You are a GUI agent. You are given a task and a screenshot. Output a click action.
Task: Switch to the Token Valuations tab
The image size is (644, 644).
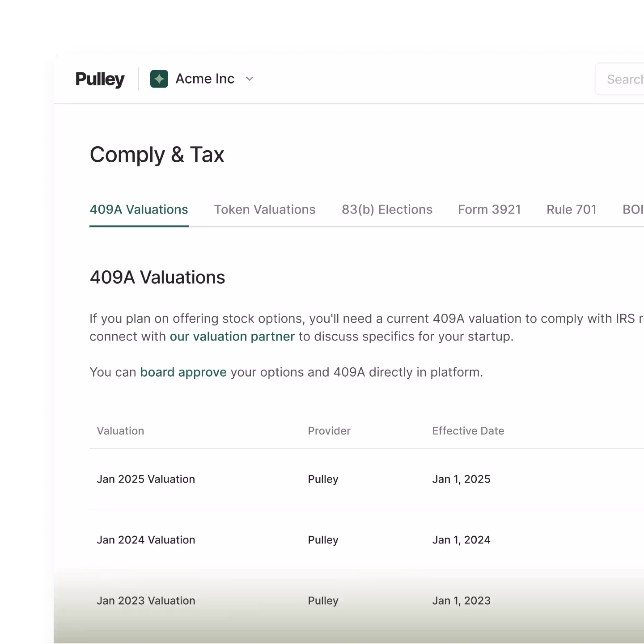point(265,210)
